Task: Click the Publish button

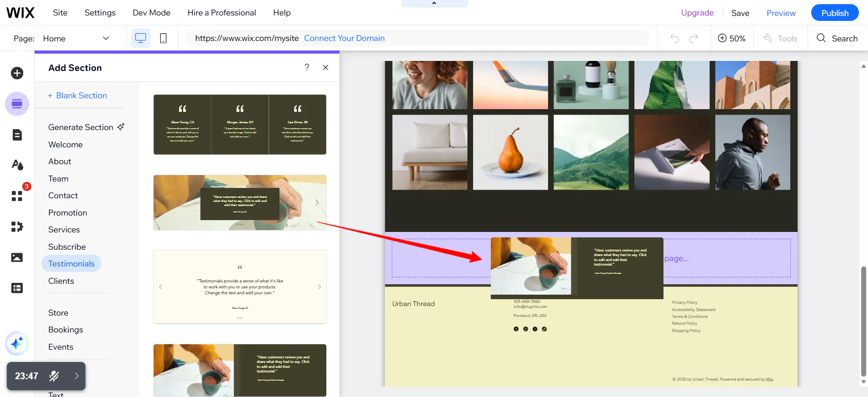Action: point(835,13)
